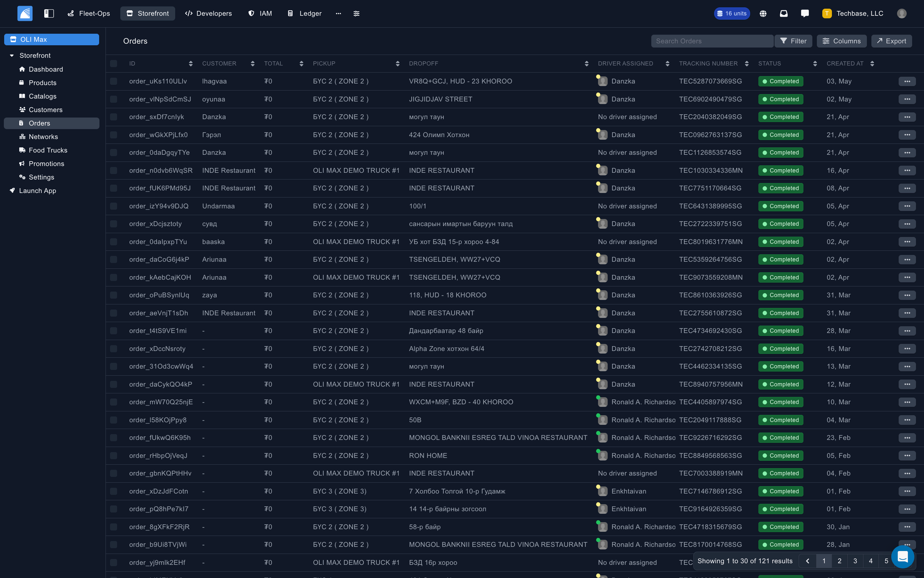Open row actions for order_xDzJdFCotn
The image size is (924, 578).
[907, 491]
